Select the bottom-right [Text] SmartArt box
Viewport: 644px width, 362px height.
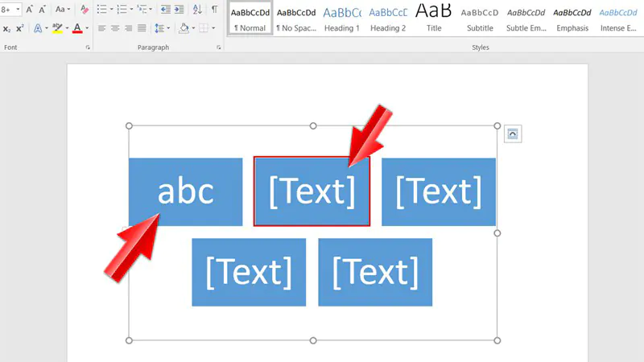pos(375,272)
